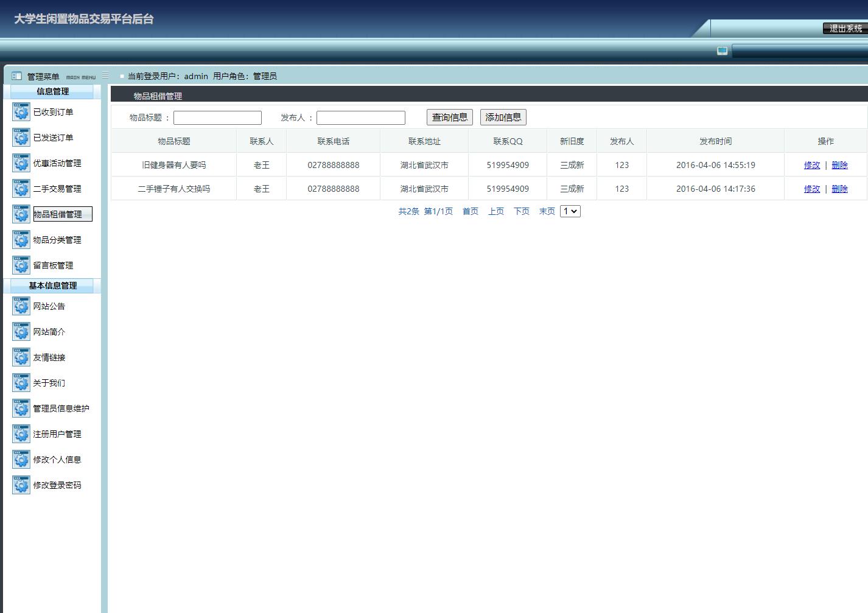Click the 退出系统 button
The height and width of the screenshot is (613, 868).
point(844,28)
